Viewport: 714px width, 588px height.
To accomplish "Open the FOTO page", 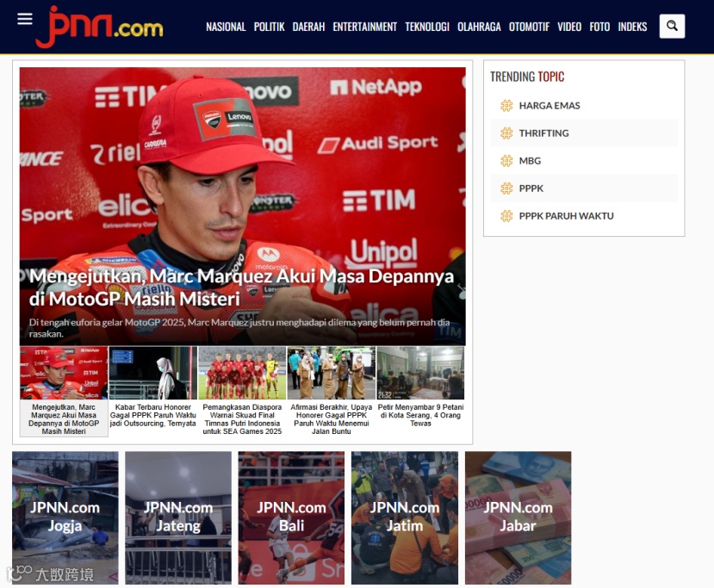I will pos(599,27).
